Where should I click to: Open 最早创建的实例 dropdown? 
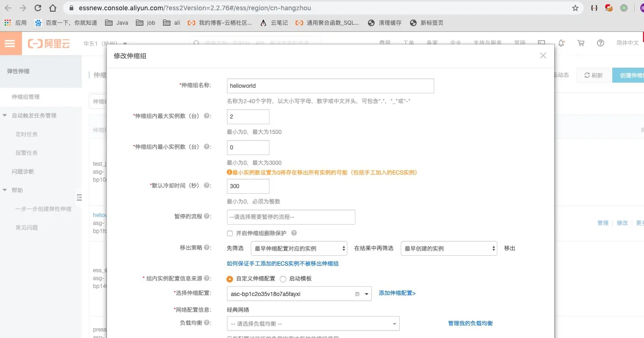click(x=449, y=248)
